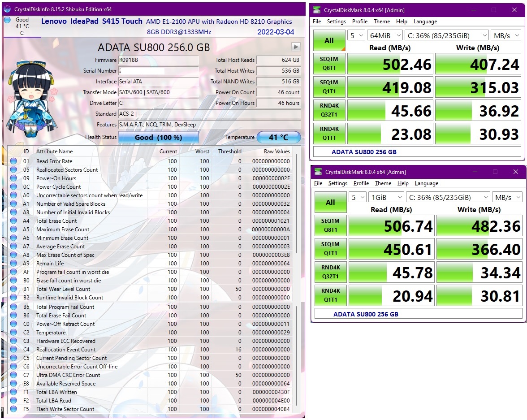527x420 pixels.
Task: Open Settings menu in upper CrystalDiskMark window
Action: tap(336, 22)
